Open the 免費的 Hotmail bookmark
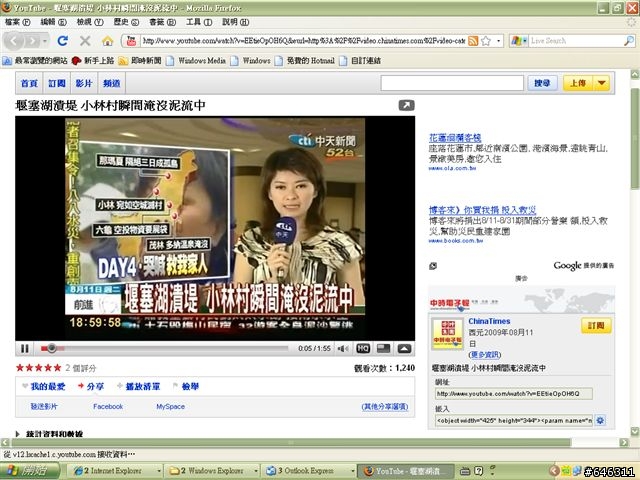 [304, 60]
